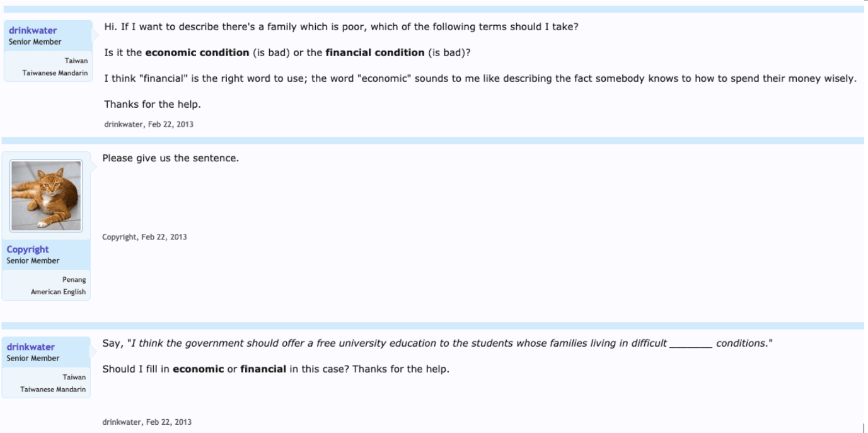Click the "Please give us the sentence." reply text
The image size is (868, 433).
[170, 158]
